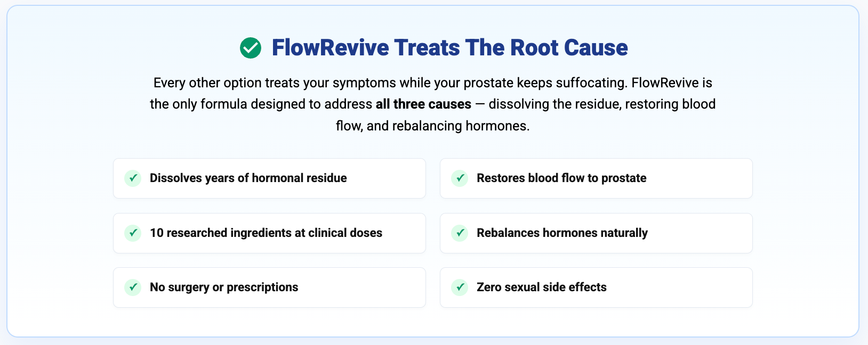The image size is (868, 345).
Task: Click the checkmark icon beside 'Restores blood flow to prostate'
Action: pyautogui.click(x=460, y=178)
